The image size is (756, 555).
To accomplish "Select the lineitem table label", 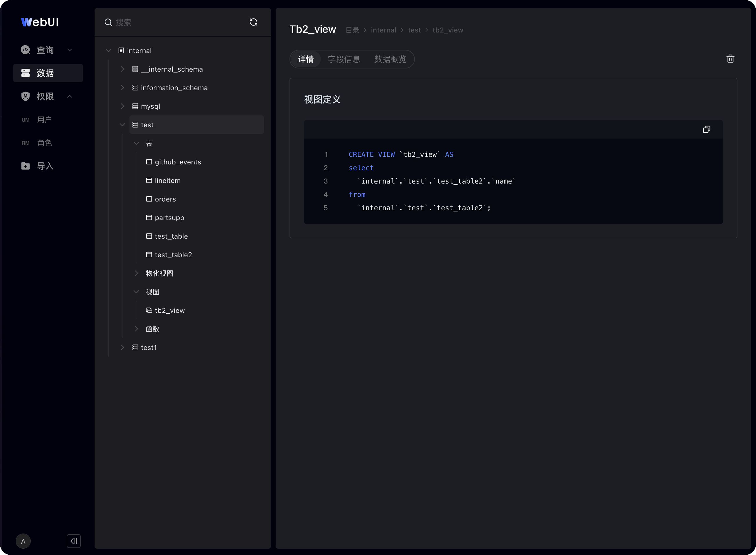I will pos(168,180).
